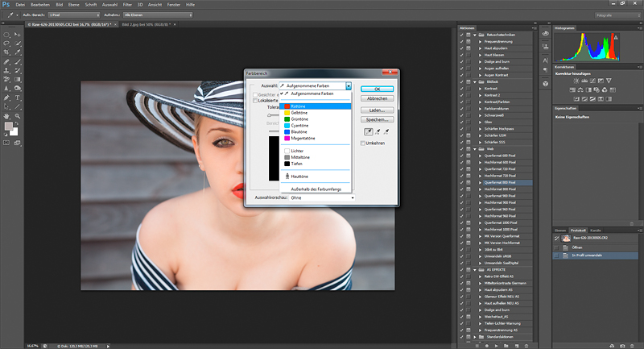
Task: Click the Brightness/Contrast adjustment icon
Action: [x=576, y=81]
